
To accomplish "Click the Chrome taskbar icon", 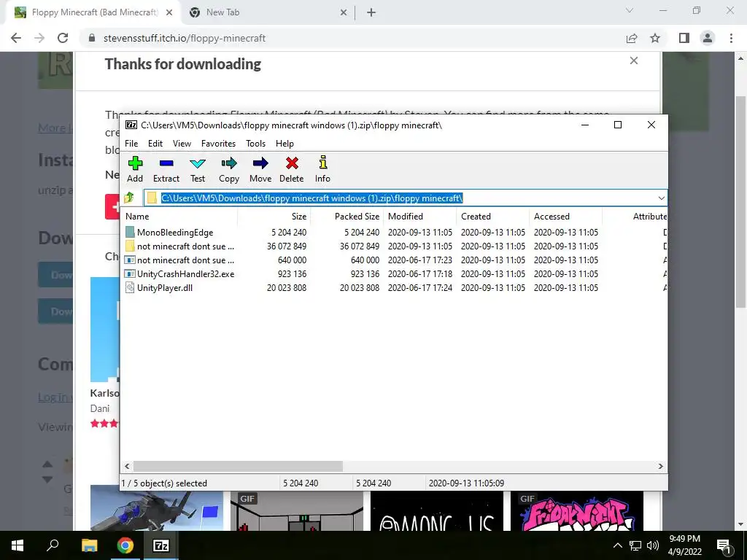I will pyautogui.click(x=125, y=545).
